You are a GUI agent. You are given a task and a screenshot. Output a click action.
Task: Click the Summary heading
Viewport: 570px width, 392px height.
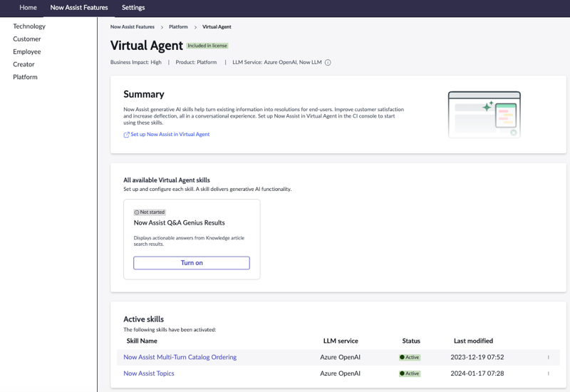click(x=144, y=95)
